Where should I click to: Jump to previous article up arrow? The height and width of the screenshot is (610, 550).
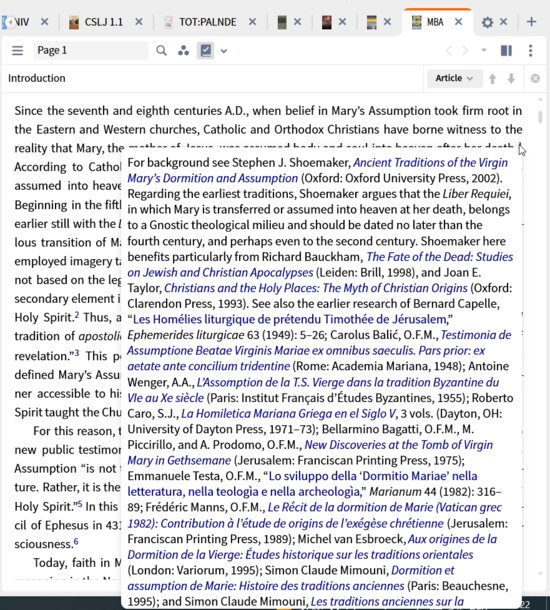click(492, 79)
